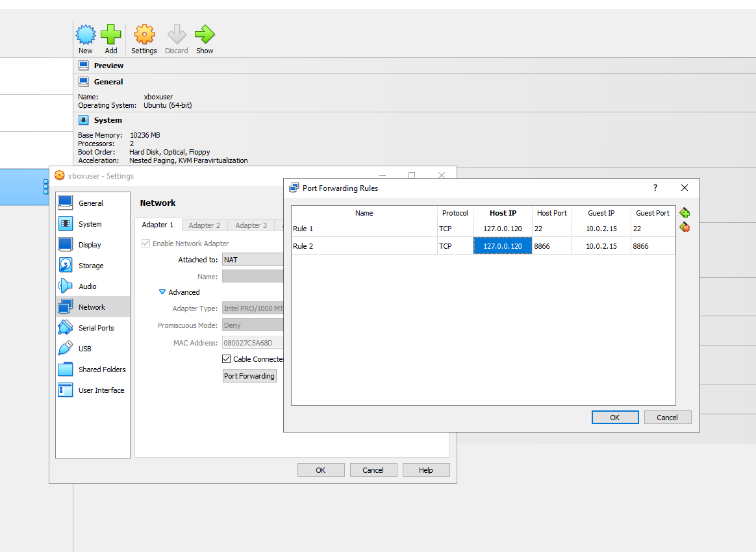756x552 pixels.
Task: Open the Settings gear toolbar icon
Action: (x=144, y=39)
